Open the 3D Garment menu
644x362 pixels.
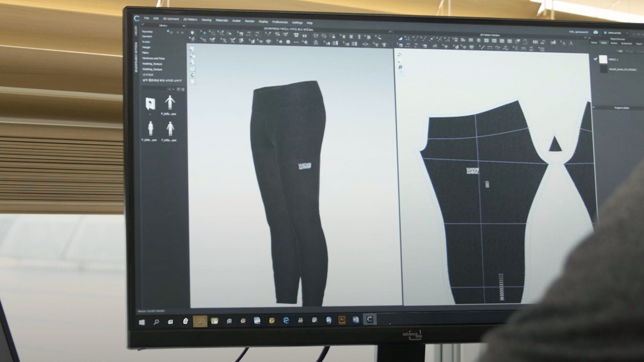pyautogui.click(x=171, y=19)
